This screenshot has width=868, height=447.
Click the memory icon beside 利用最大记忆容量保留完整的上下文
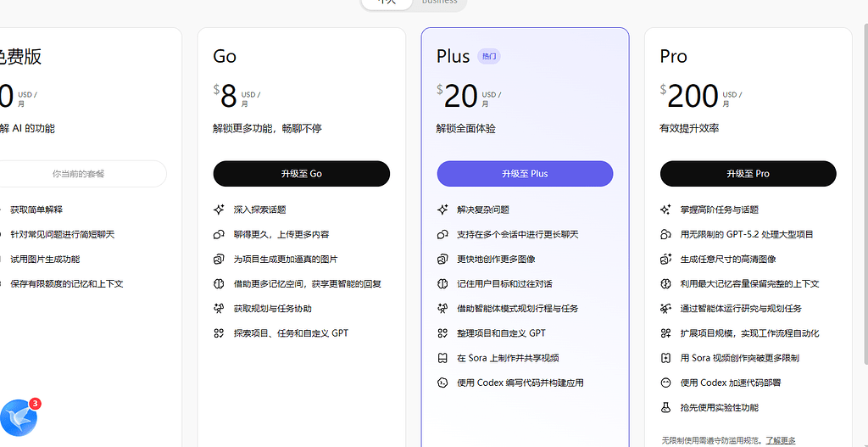(x=665, y=283)
